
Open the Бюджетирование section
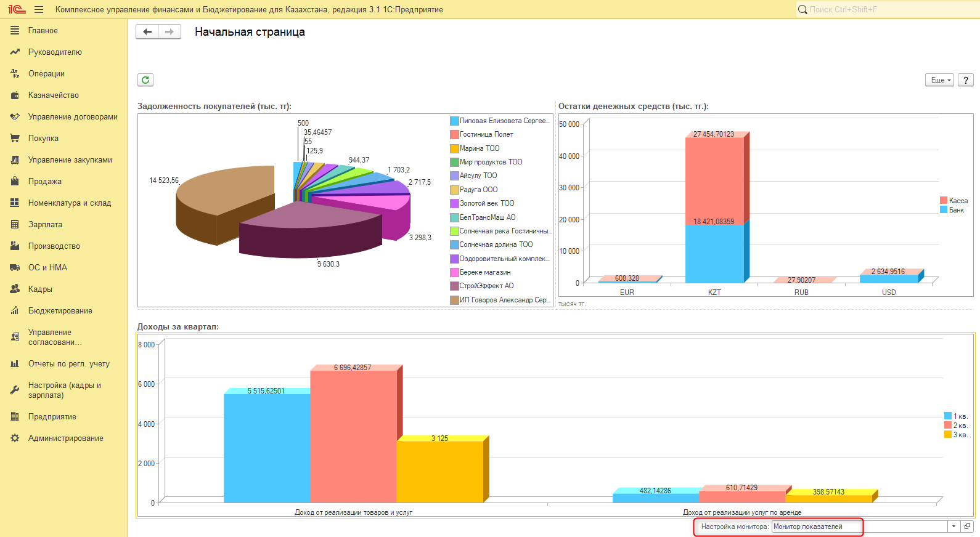point(60,310)
